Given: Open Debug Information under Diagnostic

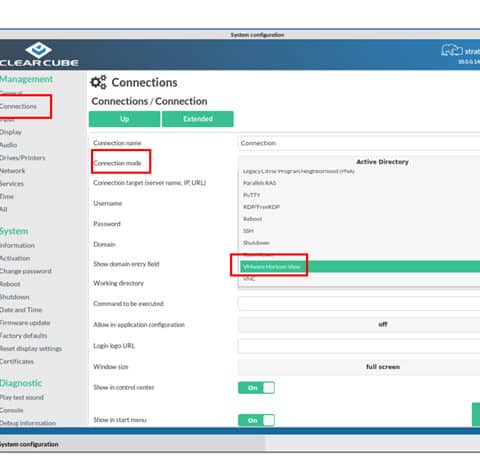Looking at the screenshot, I should (x=28, y=423).
